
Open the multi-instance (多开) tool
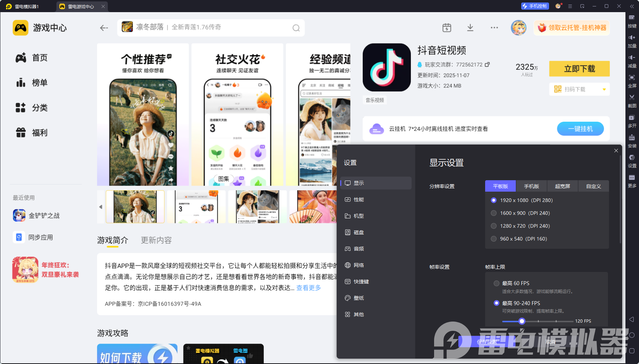632,118
